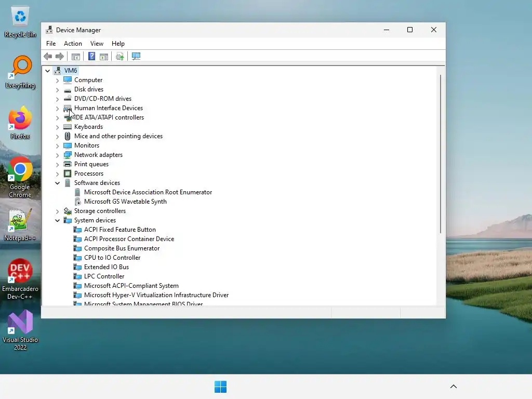Open the Help menu
Screen dimensions: 532x399
tap(118, 44)
